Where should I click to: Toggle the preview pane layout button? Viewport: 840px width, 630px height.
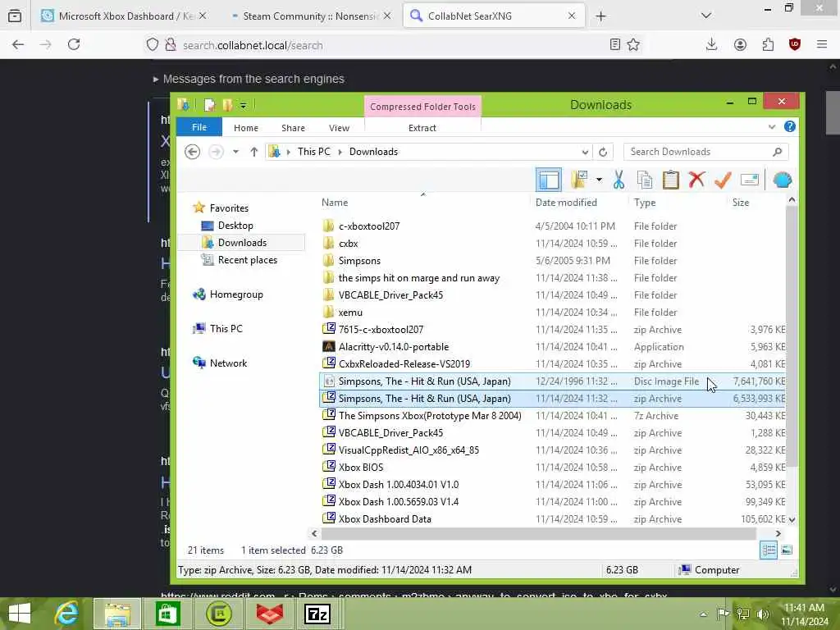click(x=549, y=180)
